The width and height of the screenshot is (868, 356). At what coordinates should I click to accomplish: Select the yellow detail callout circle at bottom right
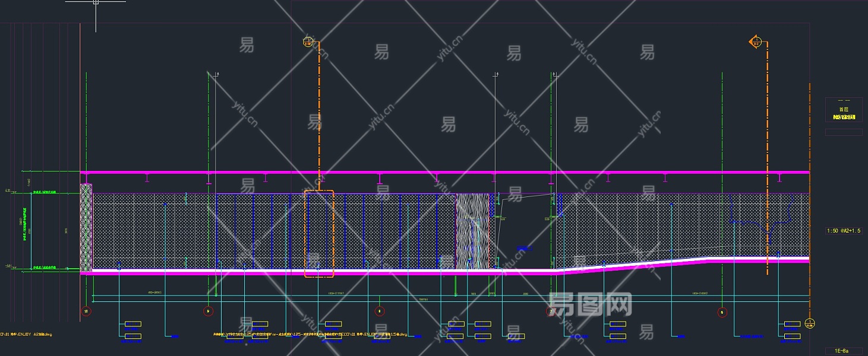[x=809, y=323]
